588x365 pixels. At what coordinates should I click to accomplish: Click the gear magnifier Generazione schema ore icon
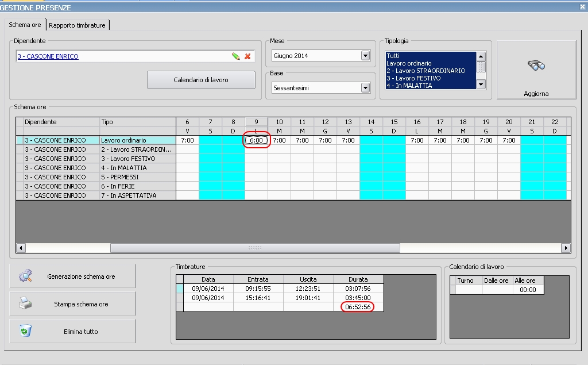pyautogui.click(x=25, y=276)
